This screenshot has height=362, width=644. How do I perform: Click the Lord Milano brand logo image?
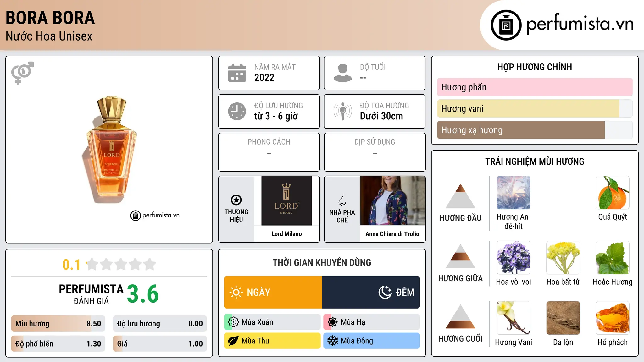[286, 200]
